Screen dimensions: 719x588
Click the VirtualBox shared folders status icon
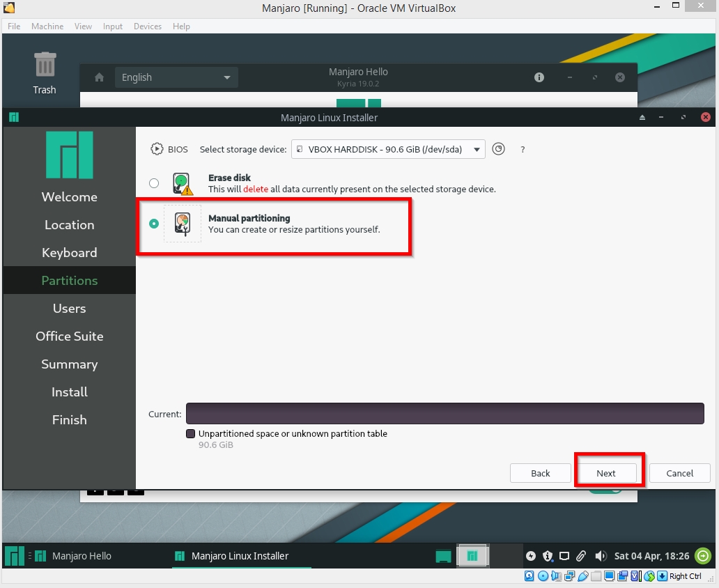596,576
